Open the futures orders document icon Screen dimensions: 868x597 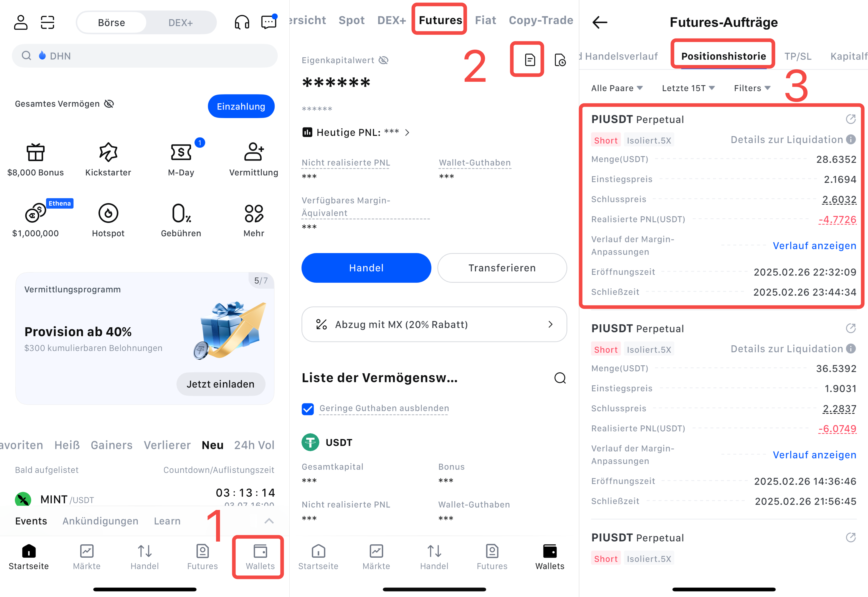(x=530, y=60)
